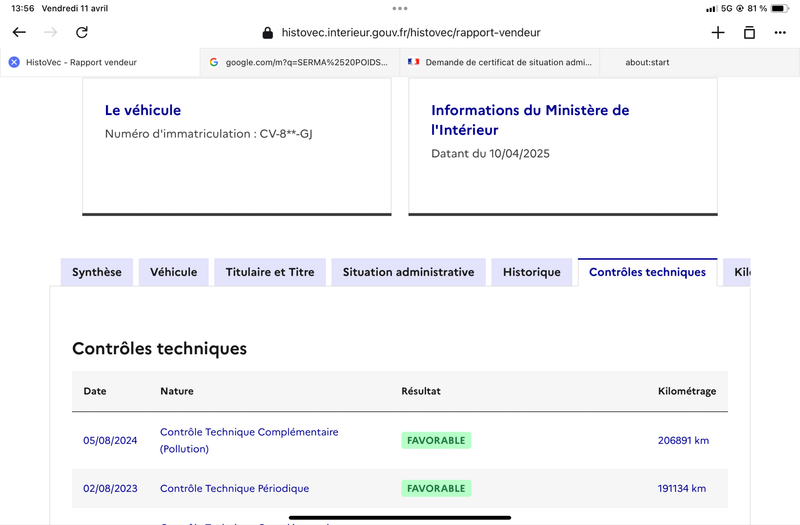800x525 pixels.
Task: Tap the status bar time 13:56
Action: pos(22,8)
